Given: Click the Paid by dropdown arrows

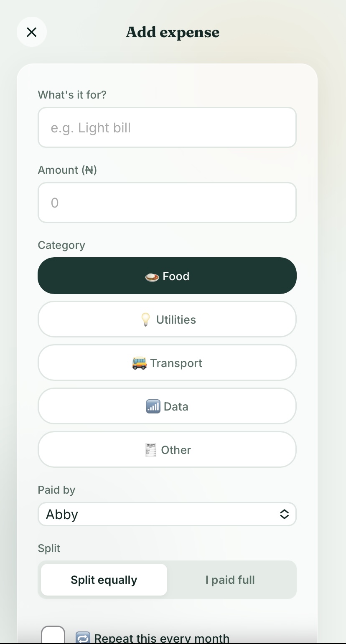Looking at the screenshot, I should pos(284,514).
